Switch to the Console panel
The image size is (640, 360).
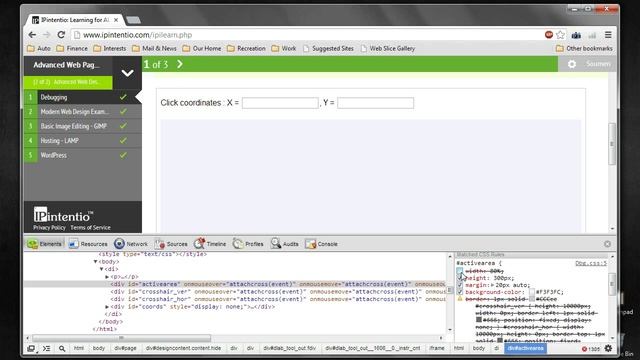tap(321, 244)
